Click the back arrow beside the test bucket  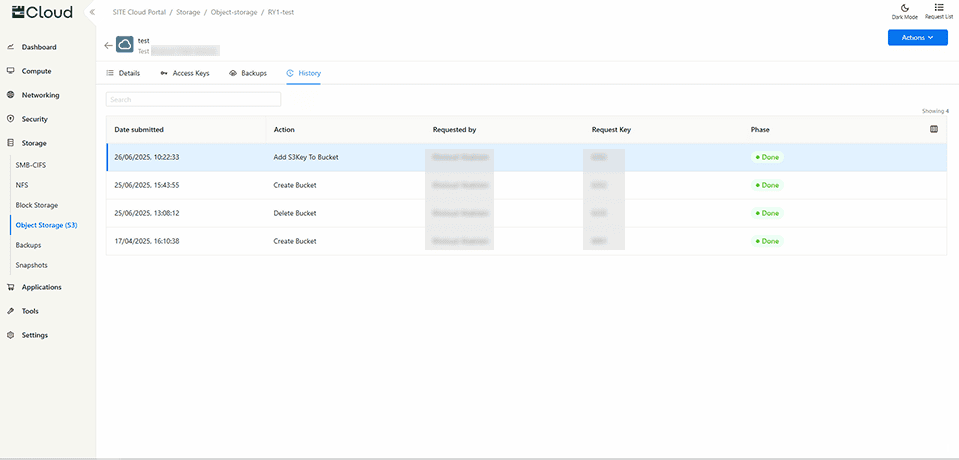(108, 45)
